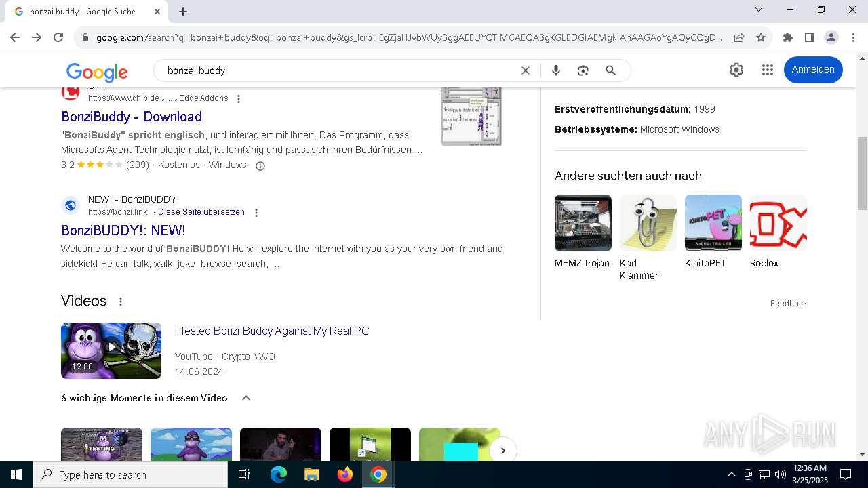This screenshot has height=488, width=868.
Task: Reload the Google search page
Action: [58, 37]
